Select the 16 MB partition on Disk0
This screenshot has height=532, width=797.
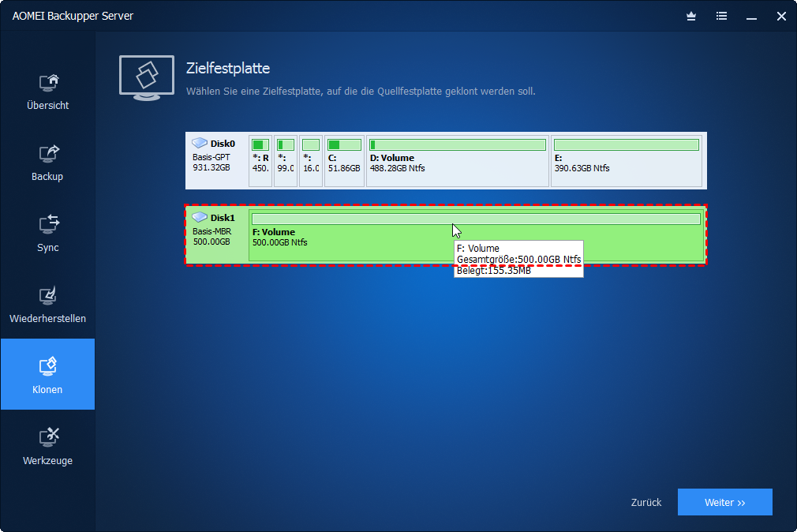click(311, 161)
